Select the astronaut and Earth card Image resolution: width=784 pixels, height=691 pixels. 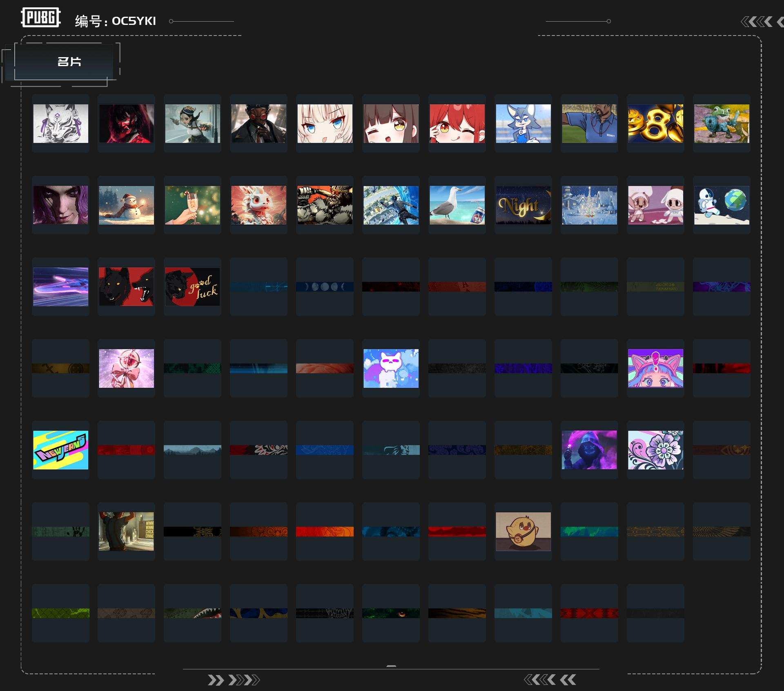[x=722, y=205]
